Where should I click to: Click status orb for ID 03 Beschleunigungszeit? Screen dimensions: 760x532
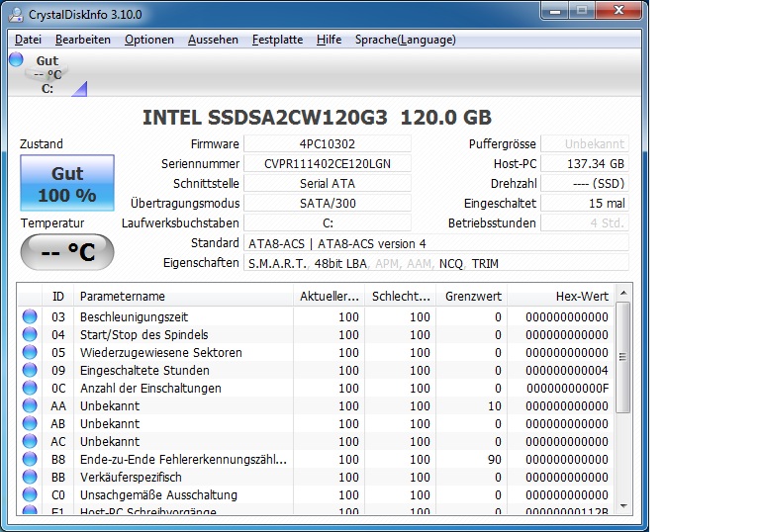point(30,316)
